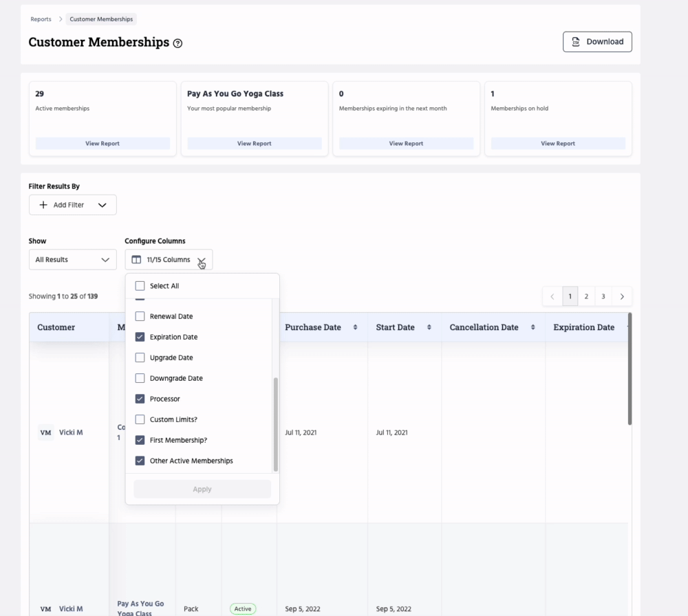
Task: Click the column list scrollbar in dropdown
Action: (x=276, y=424)
